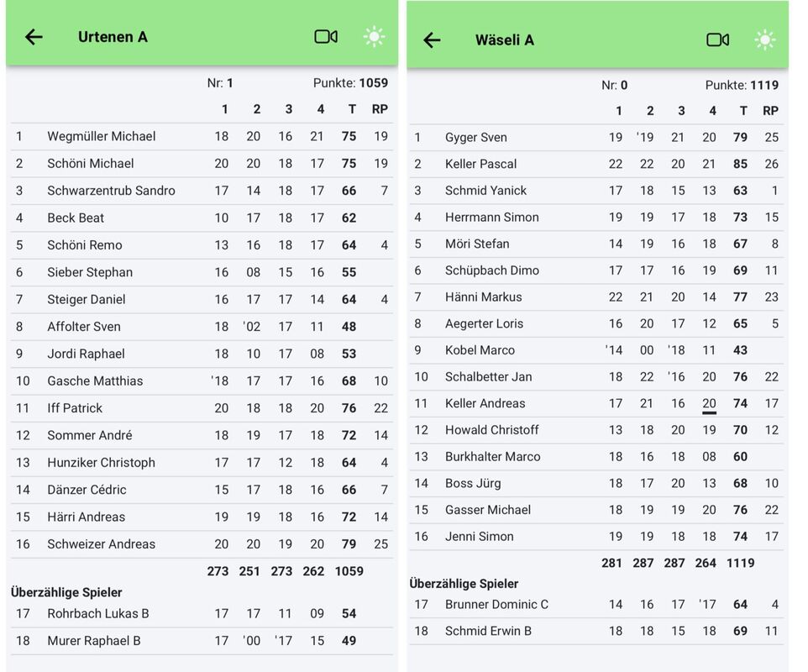Open Murer Raphael B row

pyautogui.click(x=94, y=641)
